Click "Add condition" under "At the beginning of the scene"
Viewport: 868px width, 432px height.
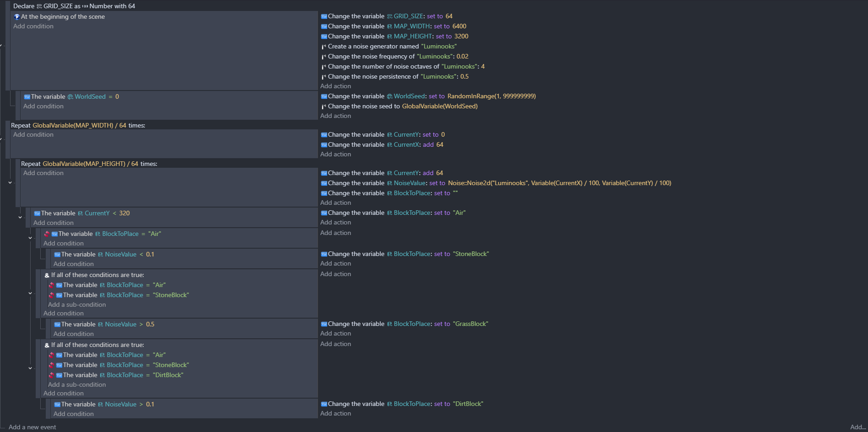tap(33, 26)
